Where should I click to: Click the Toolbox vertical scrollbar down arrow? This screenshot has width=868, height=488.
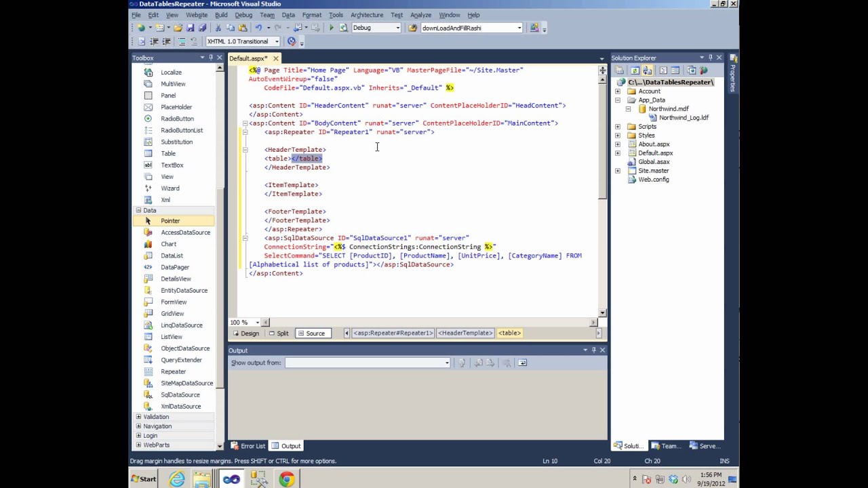tap(220, 446)
